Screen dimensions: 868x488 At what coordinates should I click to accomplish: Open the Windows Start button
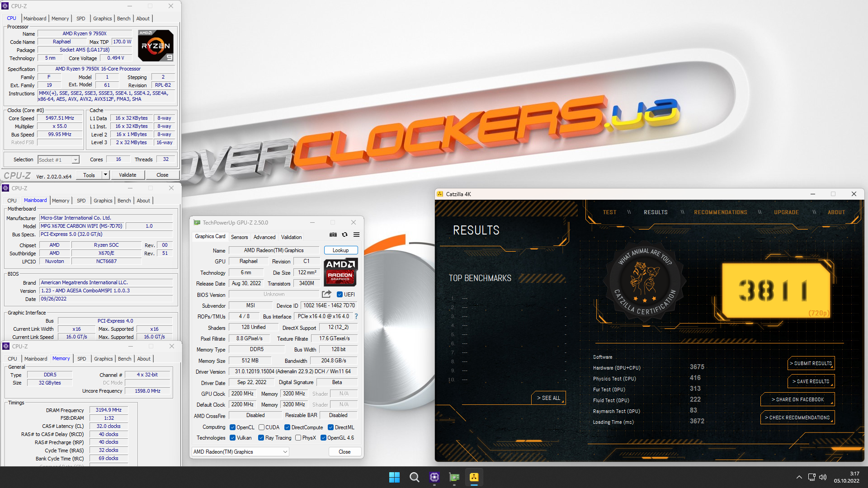coord(394,477)
